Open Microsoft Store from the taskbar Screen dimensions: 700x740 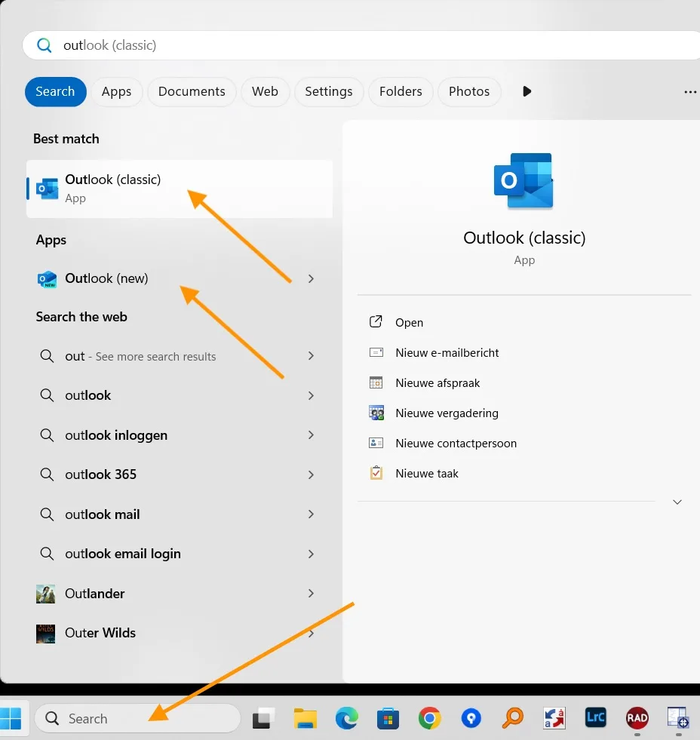tap(388, 718)
